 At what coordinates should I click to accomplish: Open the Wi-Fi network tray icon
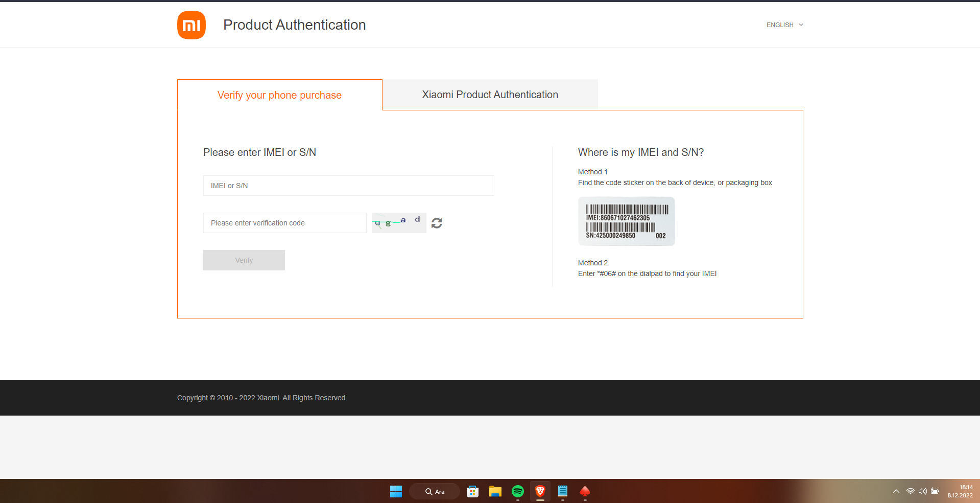(911, 491)
